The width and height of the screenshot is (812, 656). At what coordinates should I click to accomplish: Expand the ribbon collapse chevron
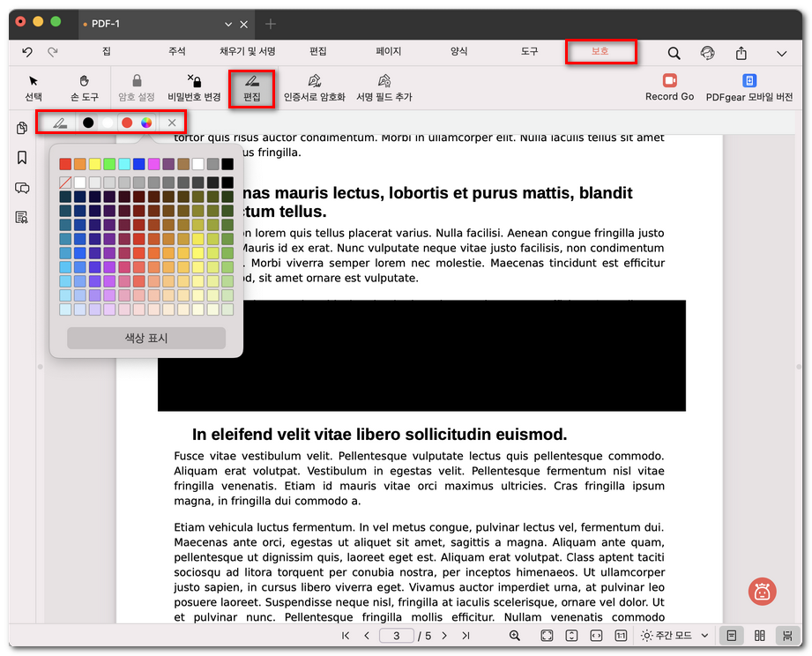tap(781, 53)
